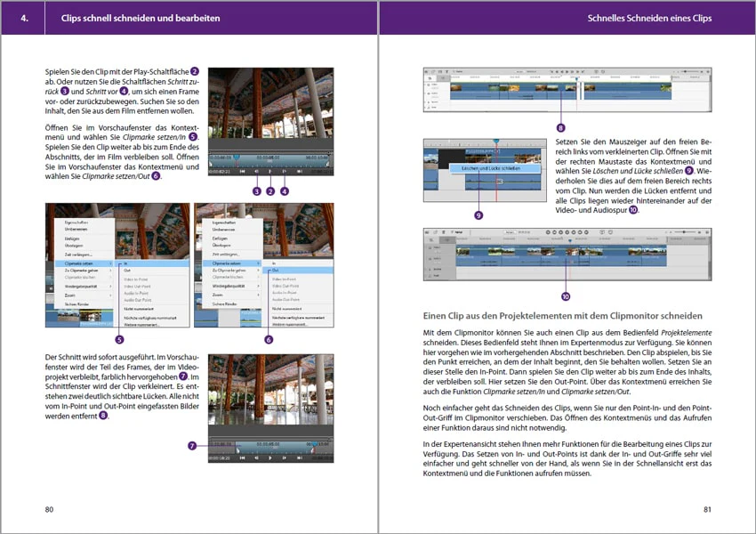Click the playhead marker in the lower timeline
Image resolution: width=756 pixels, height=534 pixels.
coord(570,240)
